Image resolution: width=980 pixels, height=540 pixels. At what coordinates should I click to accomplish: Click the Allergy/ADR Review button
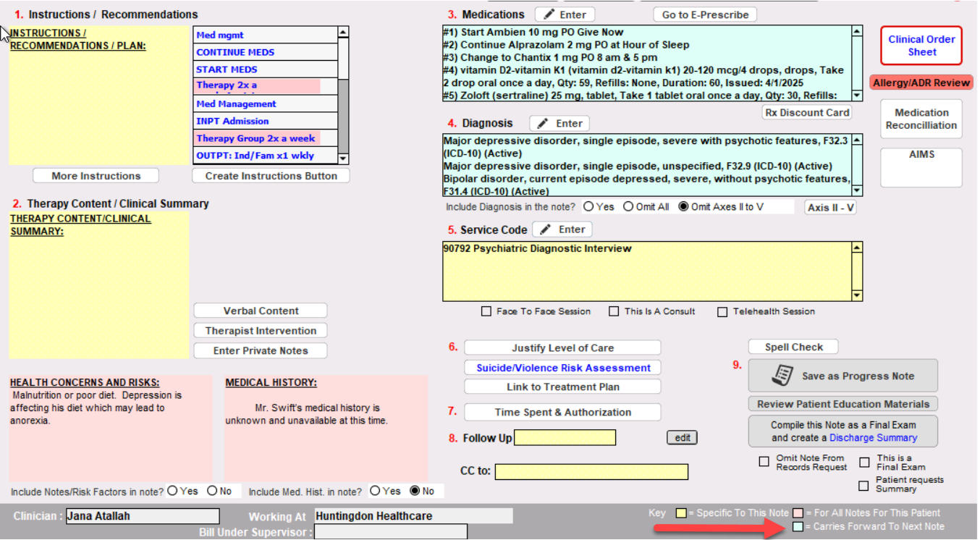click(921, 83)
